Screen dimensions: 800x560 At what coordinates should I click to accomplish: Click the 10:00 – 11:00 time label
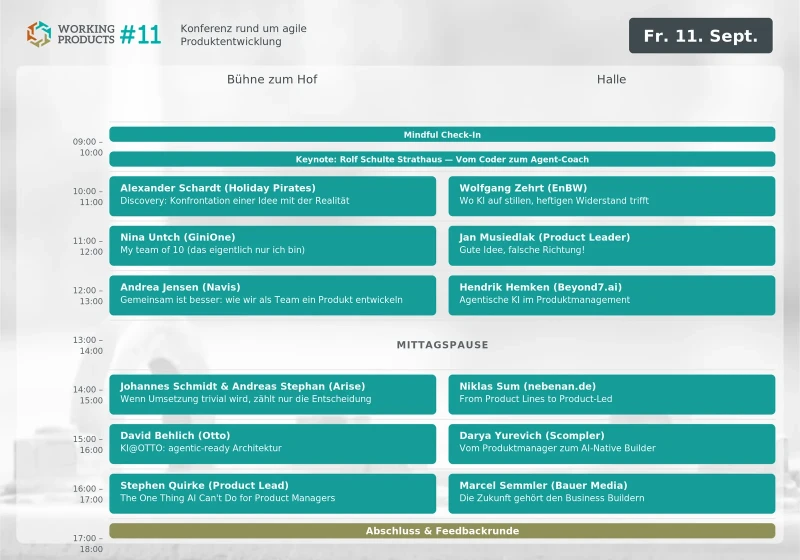point(88,196)
